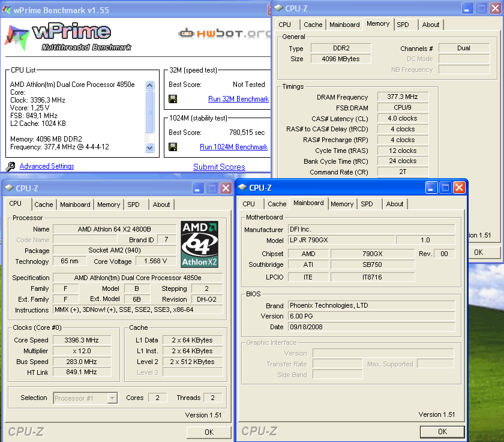Click OK in the CPU-Z processor window
Viewport: 504px width, 442px height.
click(x=209, y=432)
